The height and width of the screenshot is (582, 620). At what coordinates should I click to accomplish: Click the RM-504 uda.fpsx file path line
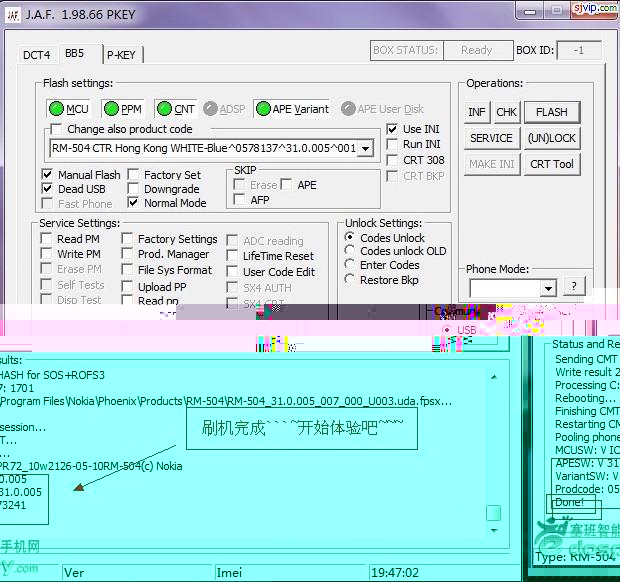(x=226, y=401)
